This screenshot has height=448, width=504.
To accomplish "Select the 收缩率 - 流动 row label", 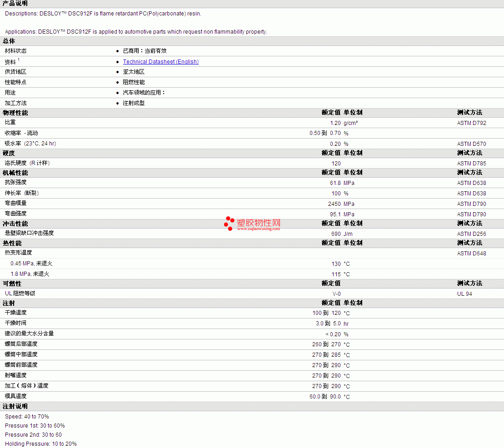I will click(x=21, y=133).
